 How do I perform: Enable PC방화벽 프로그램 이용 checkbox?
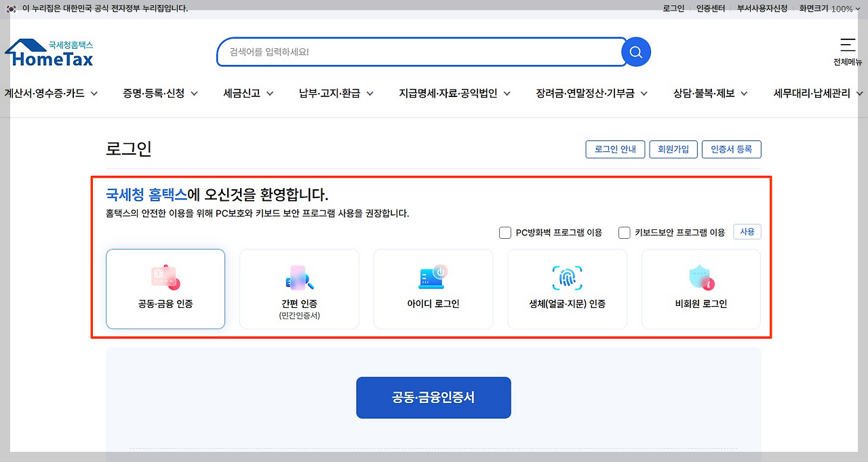click(505, 233)
